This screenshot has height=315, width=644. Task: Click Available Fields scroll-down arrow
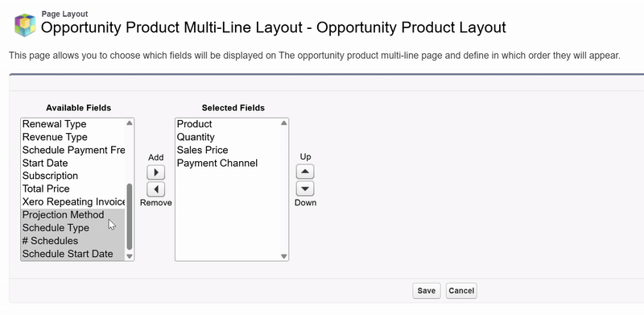tap(130, 256)
